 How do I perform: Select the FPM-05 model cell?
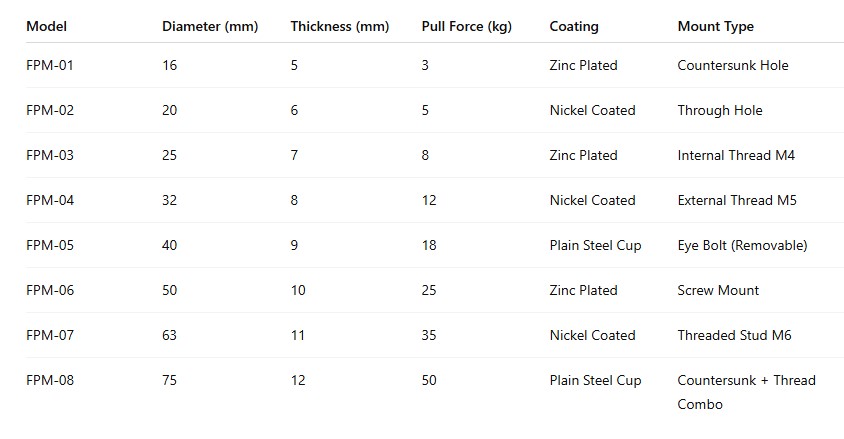pos(50,245)
